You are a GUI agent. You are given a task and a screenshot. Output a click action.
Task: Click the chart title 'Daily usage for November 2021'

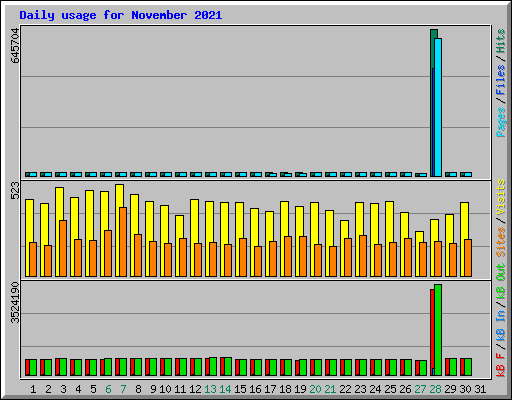(x=121, y=15)
